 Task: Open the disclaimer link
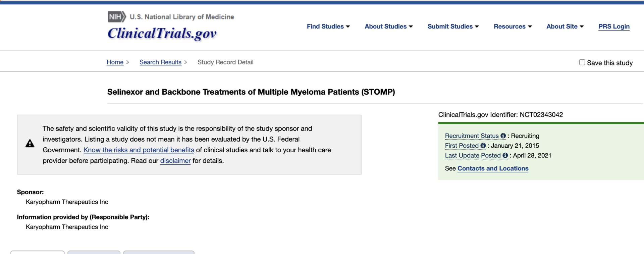coord(175,161)
